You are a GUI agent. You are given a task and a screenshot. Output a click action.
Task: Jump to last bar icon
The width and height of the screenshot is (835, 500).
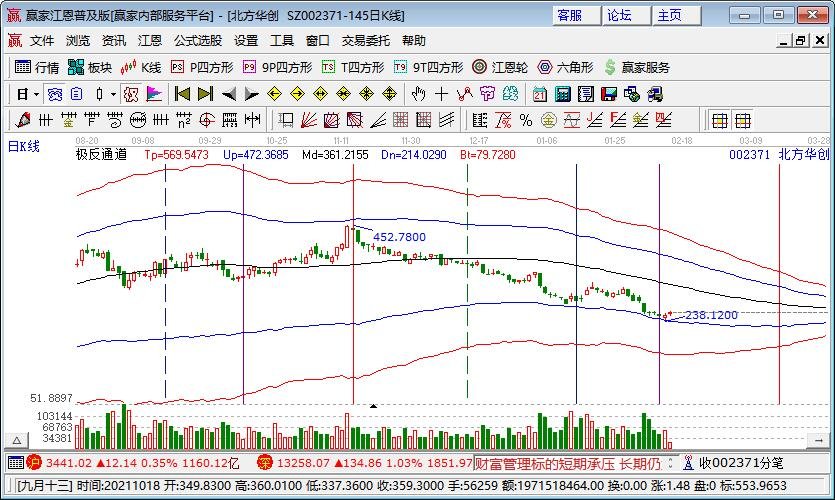(x=205, y=95)
